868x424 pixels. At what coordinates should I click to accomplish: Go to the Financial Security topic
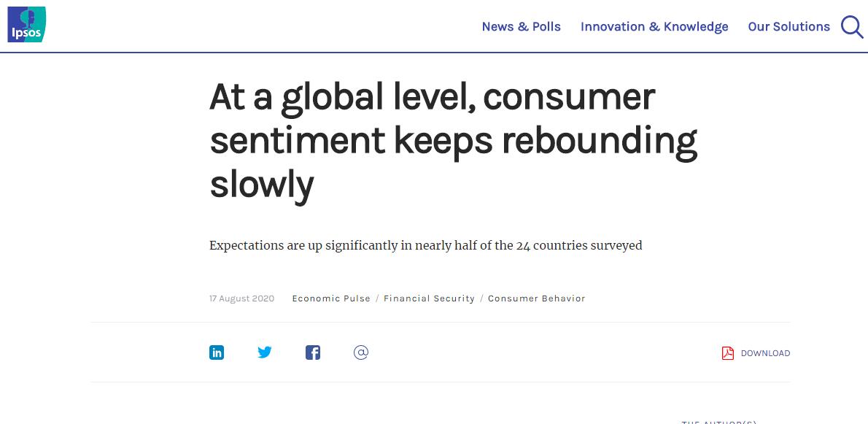pos(429,298)
